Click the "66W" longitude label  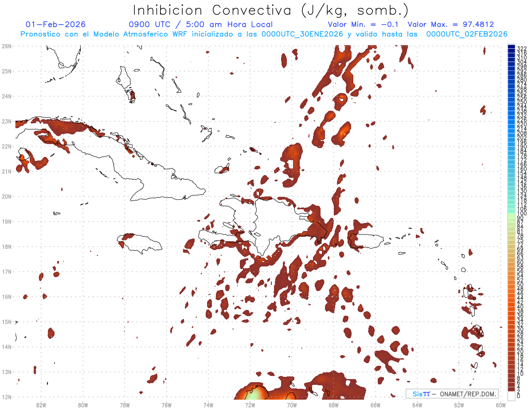[376, 405]
